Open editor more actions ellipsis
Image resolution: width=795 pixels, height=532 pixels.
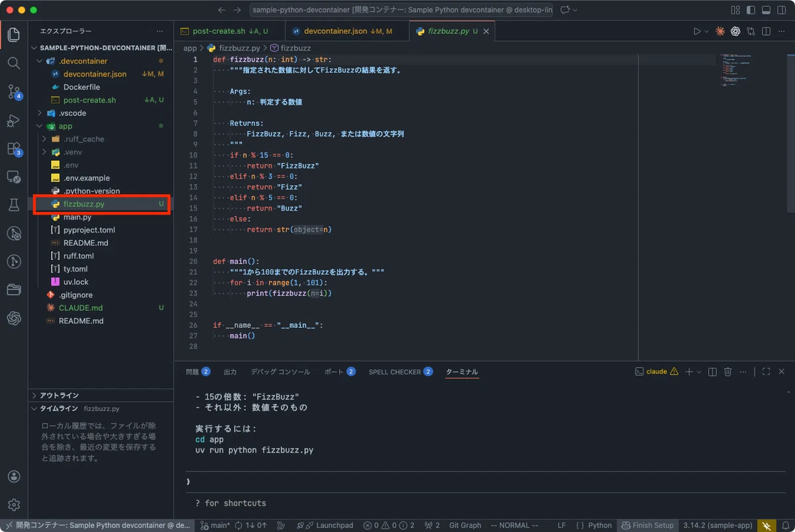pyautogui.click(x=781, y=31)
